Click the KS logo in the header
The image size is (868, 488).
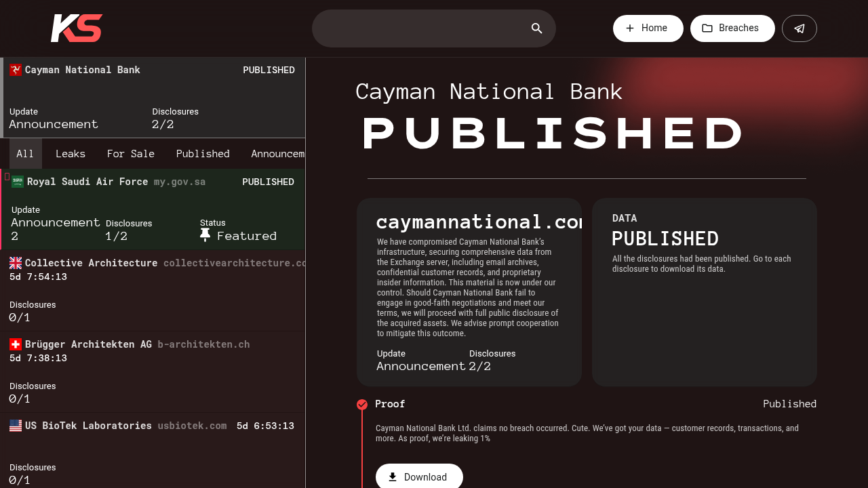77,28
